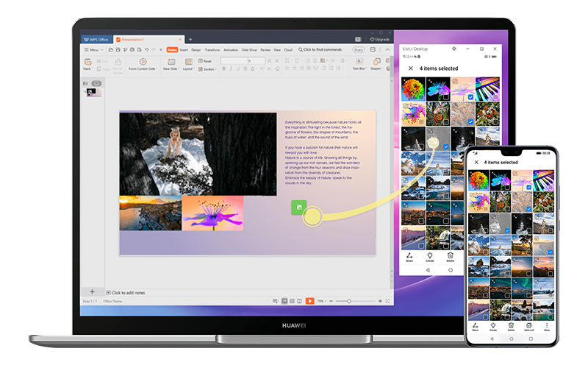Image resolution: width=588 pixels, height=365 pixels.
Task: Tap Share icon on the phone
Action: [475, 327]
